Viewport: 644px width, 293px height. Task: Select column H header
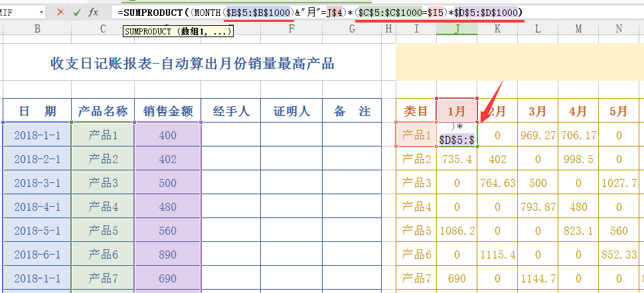tap(389, 29)
